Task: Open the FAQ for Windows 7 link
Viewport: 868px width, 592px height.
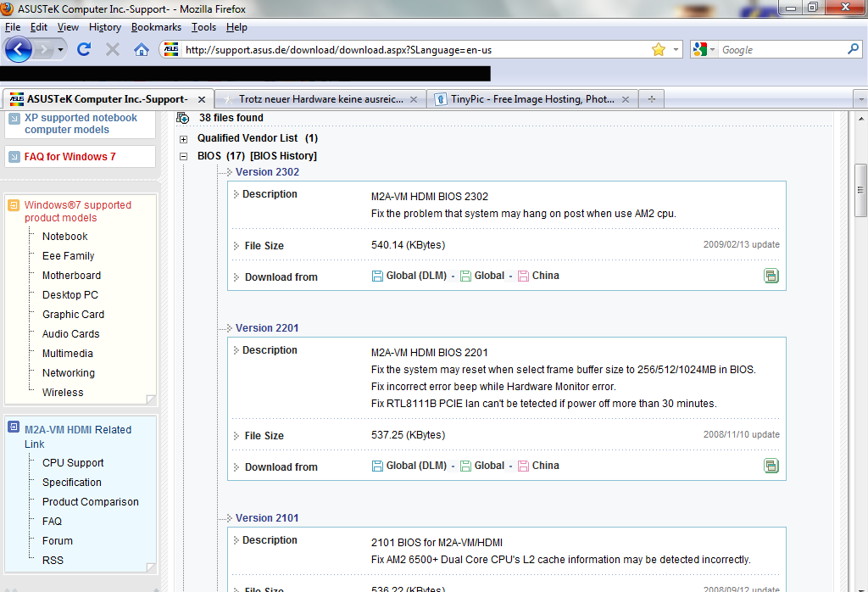Action: coord(70,157)
